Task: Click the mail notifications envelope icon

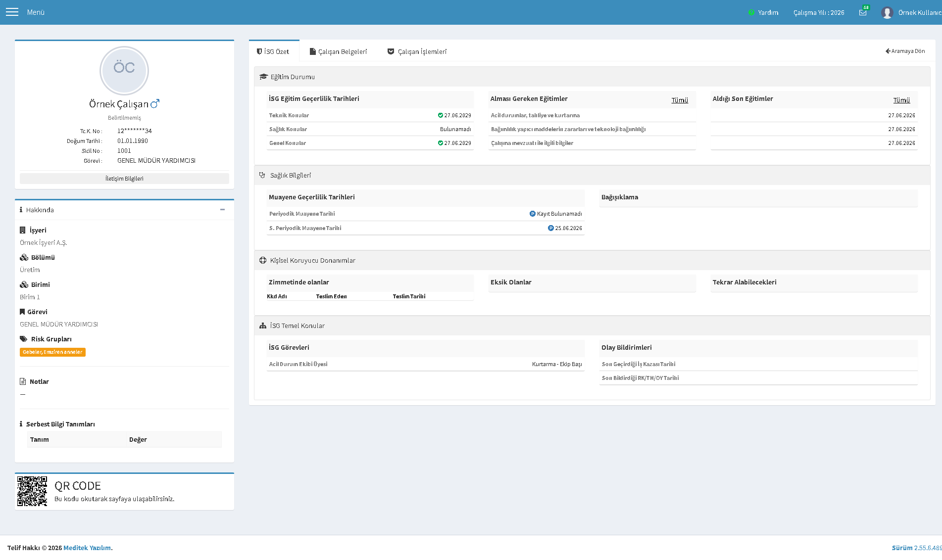Action: click(x=863, y=12)
